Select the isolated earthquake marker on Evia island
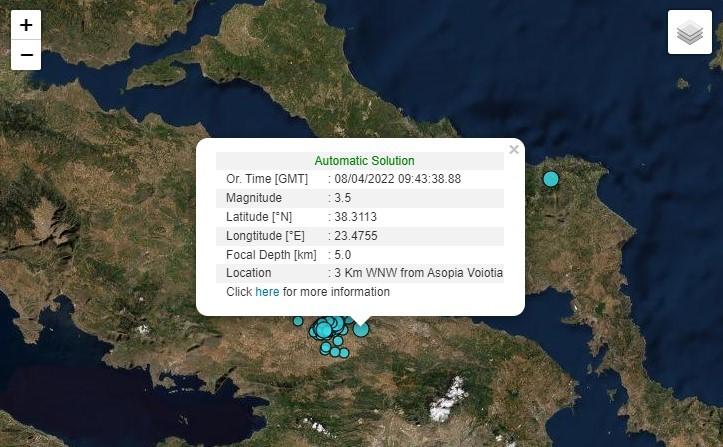The height and width of the screenshot is (447, 723). click(551, 179)
